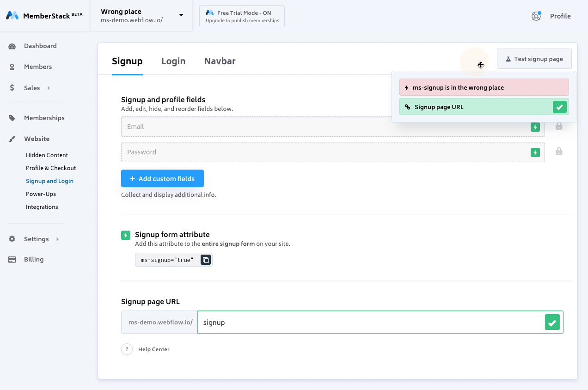Click the lock icon beside Password field
Image resolution: width=588 pixels, height=390 pixels.
pos(559,152)
